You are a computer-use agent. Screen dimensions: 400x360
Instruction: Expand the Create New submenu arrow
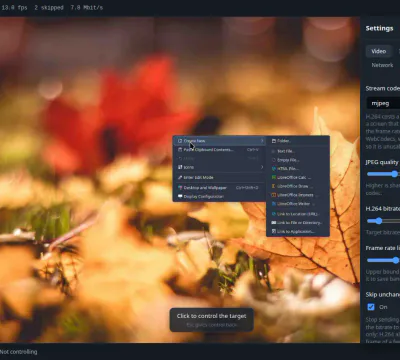coord(262,141)
